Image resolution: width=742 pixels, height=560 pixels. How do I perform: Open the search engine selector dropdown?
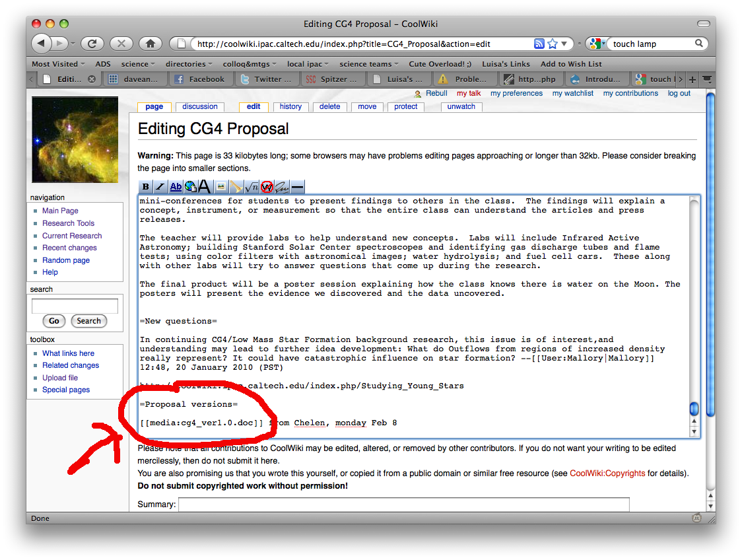coord(596,44)
